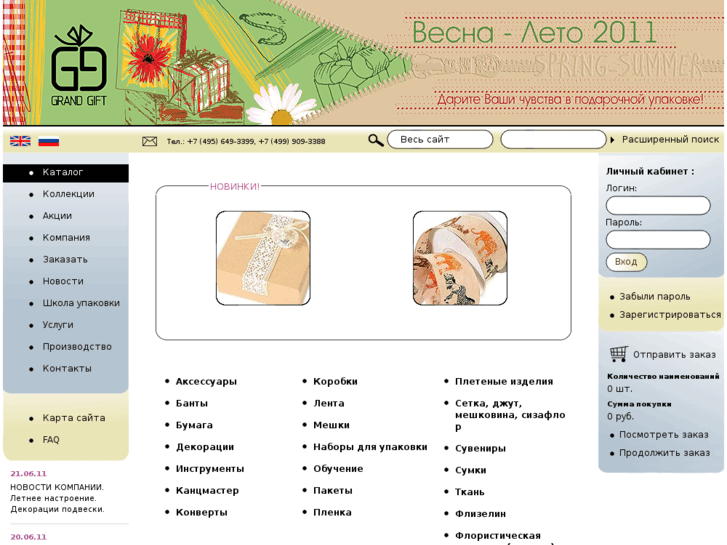
Task: Open 'Посмотреть заказ' link
Action: (x=664, y=435)
